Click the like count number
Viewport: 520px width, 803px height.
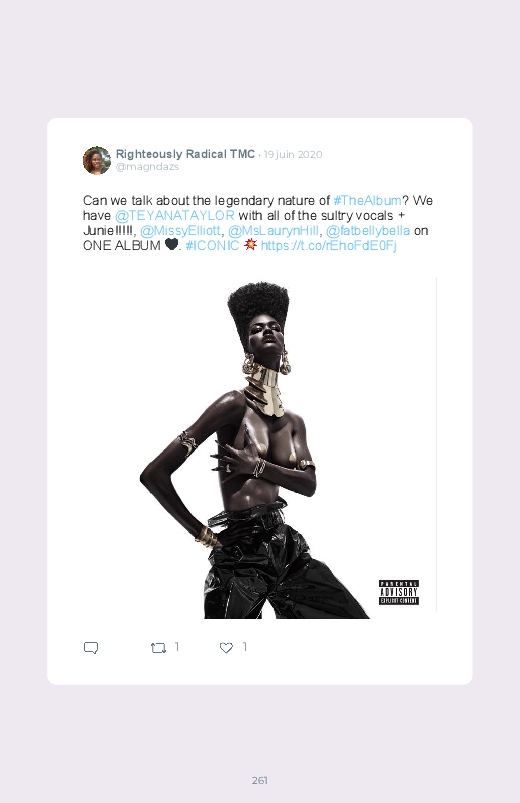point(245,647)
